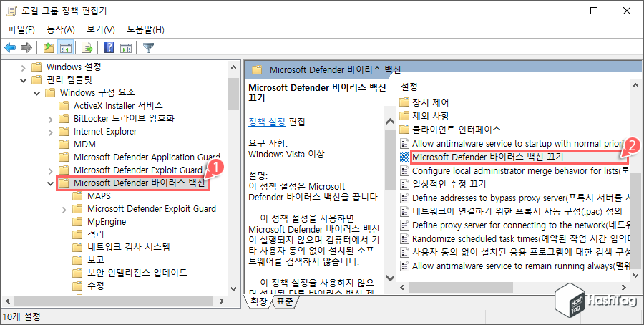Collapse the Windows 구성 요소 node

click(37, 93)
